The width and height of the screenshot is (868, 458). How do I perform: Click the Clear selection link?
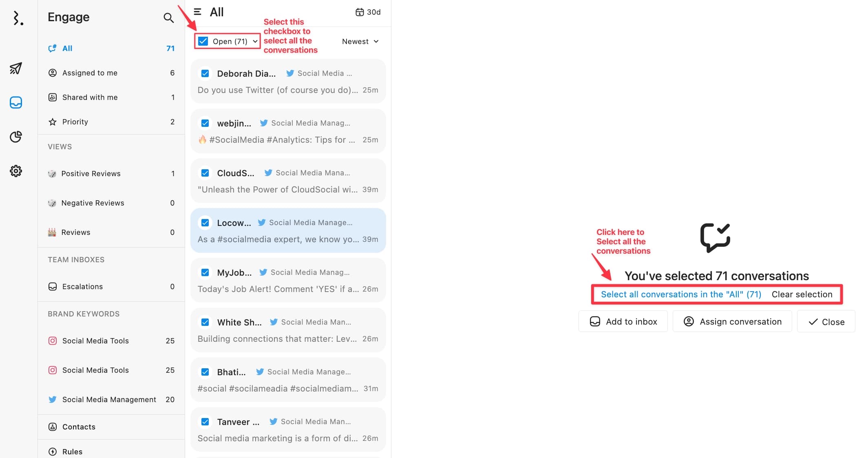pos(802,294)
